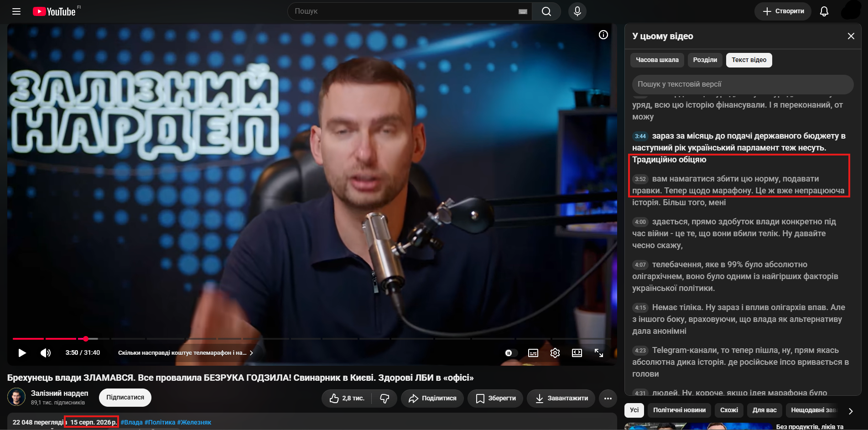Image resolution: width=868 pixels, height=430 pixels.
Task: Click the time display '3:50 / 31:40'
Action: [83, 353]
